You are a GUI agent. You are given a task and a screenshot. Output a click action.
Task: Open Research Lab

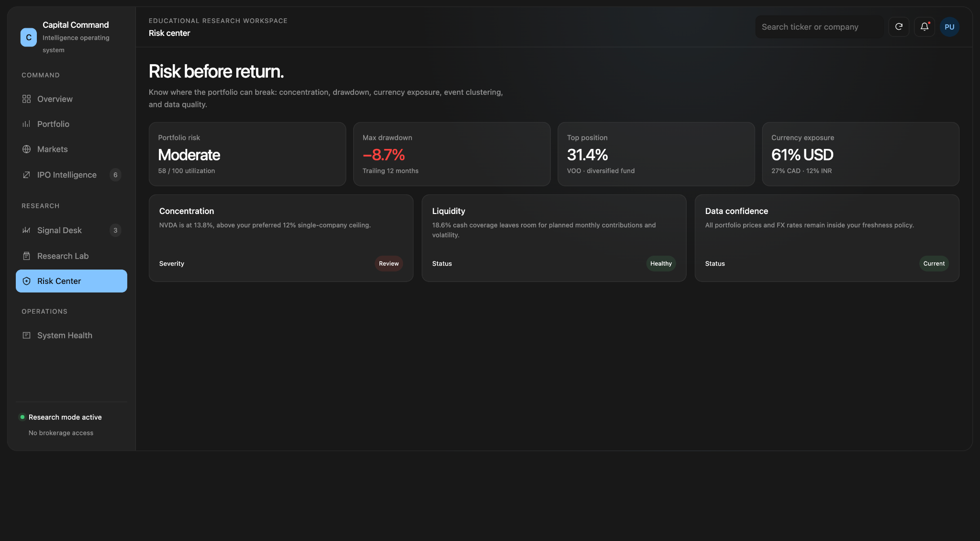tap(71, 256)
